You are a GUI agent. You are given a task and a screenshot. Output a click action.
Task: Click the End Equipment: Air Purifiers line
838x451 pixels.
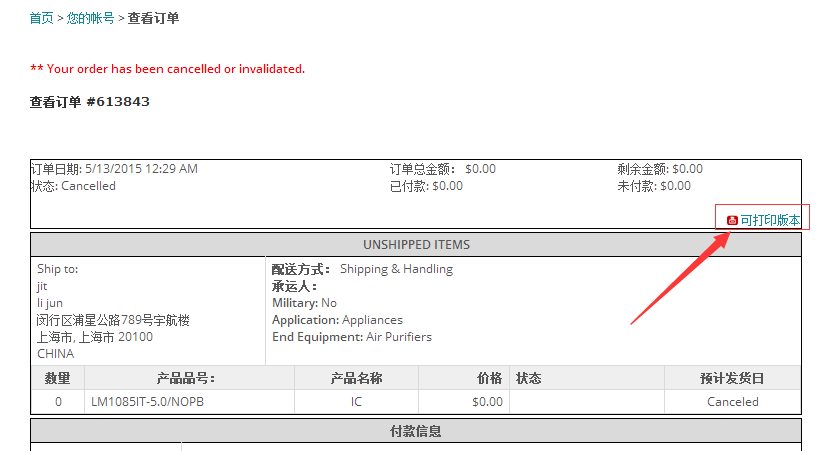(x=352, y=337)
